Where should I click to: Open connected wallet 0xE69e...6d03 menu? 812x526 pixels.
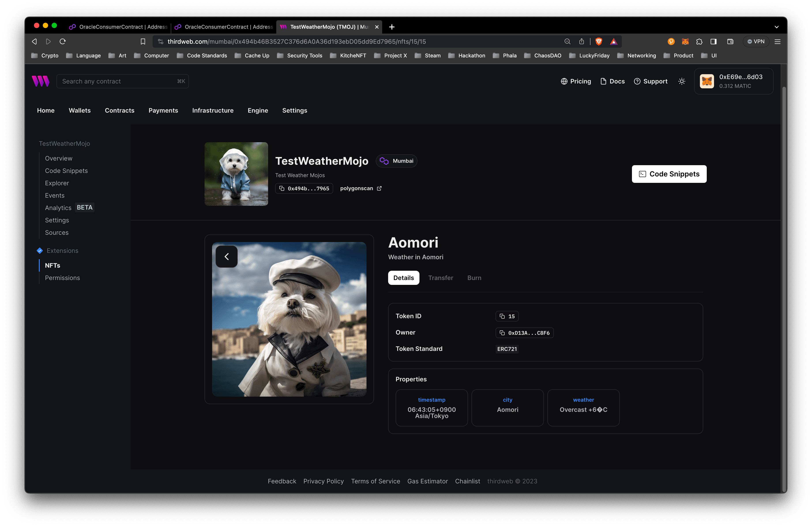pos(733,81)
